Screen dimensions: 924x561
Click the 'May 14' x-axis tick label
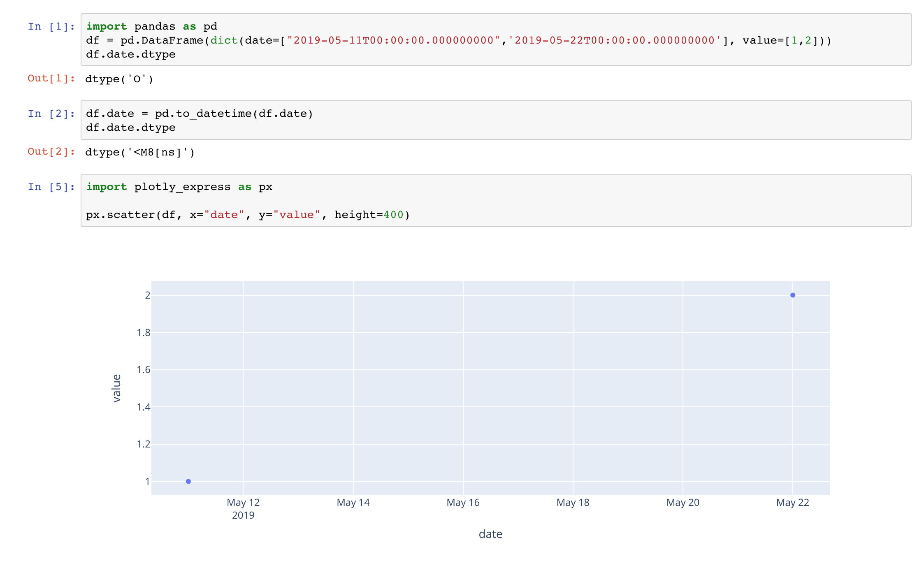click(353, 503)
